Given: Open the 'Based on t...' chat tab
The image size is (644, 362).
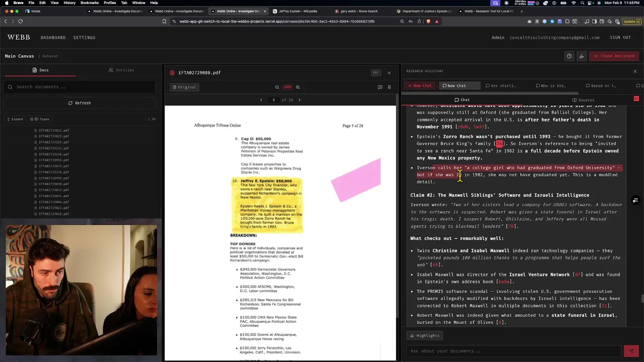Looking at the screenshot, I should click(x=601, y=85).
